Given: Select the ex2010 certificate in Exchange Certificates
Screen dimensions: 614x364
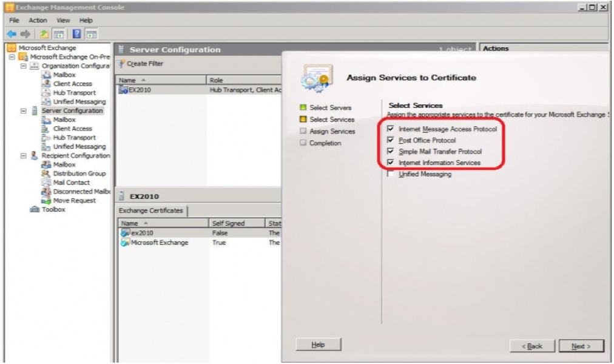Looking at the screenshot, I should pyautogui.click(x=142, y=233).
